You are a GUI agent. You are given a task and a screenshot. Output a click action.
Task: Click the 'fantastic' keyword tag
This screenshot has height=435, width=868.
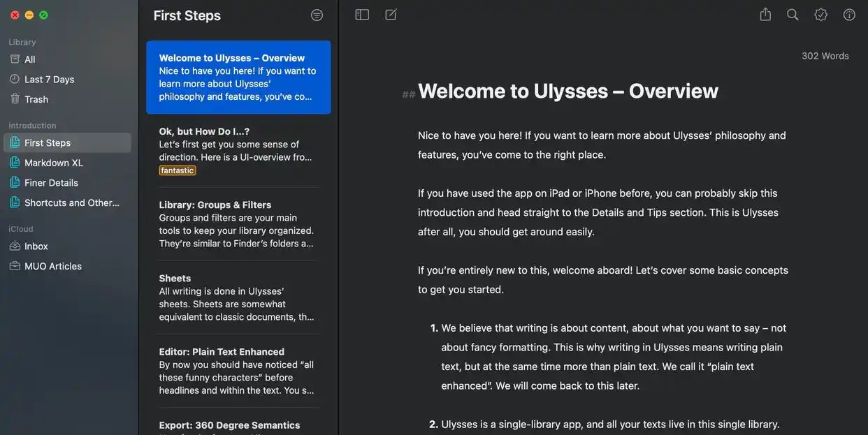[x=178, y=170]
